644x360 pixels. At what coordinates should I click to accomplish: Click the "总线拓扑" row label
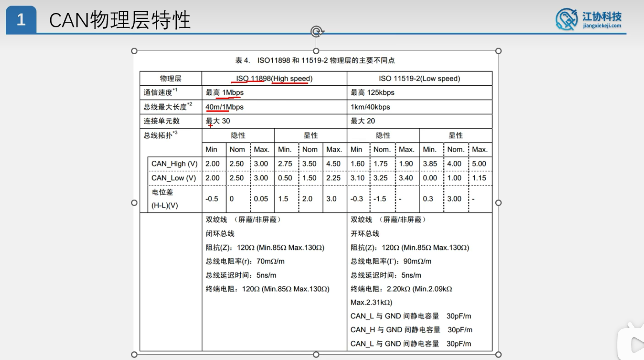coord(161,135)
